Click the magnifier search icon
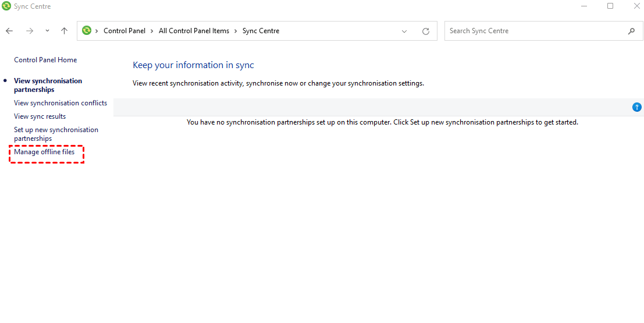This screenshot has height=323, width=644. tap(632, 31)
